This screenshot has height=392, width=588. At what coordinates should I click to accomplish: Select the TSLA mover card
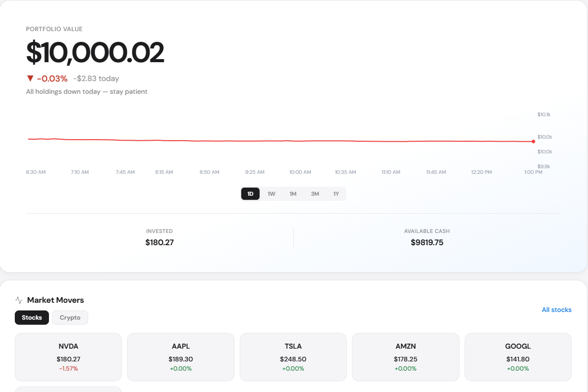[293, 357]
